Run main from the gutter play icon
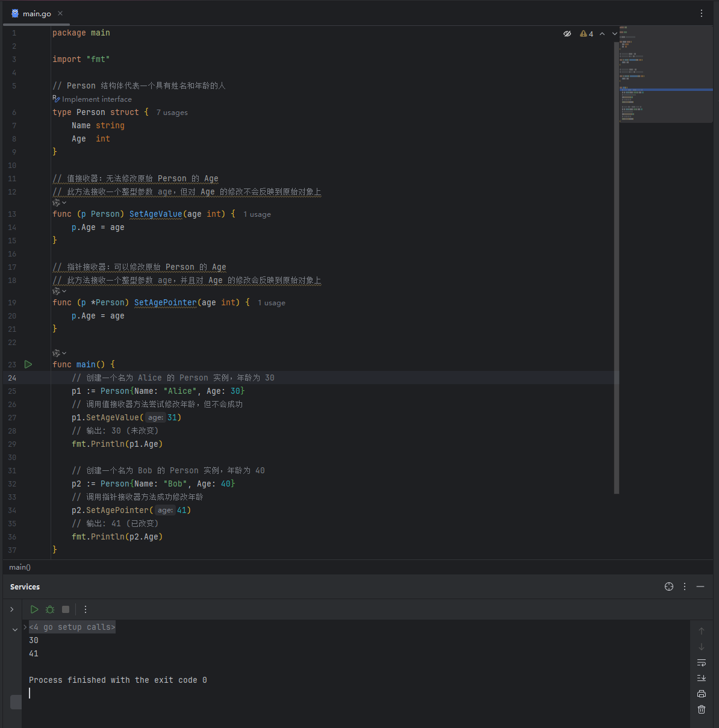The height and width of the screenshot is (728, 719). tap(28, 364)
